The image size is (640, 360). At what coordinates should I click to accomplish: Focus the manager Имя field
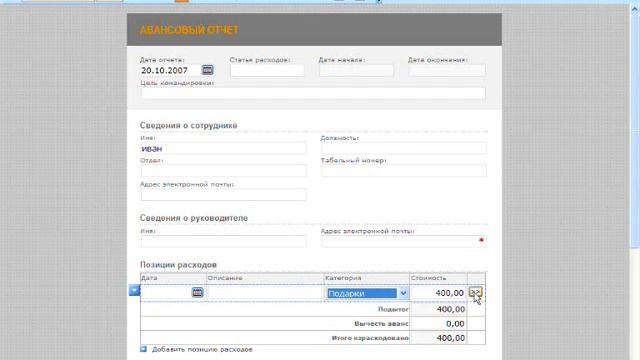pyautogui.click(x=224, y=241)
